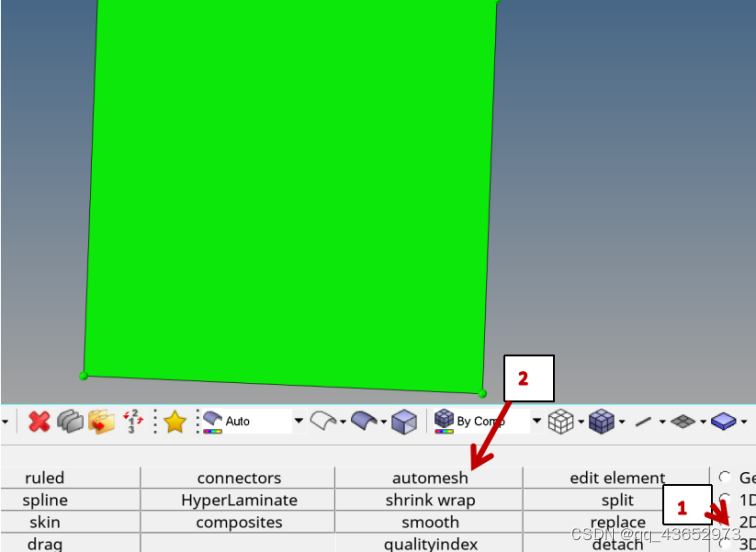Select shaded geometry display icon

coord(364,421)
